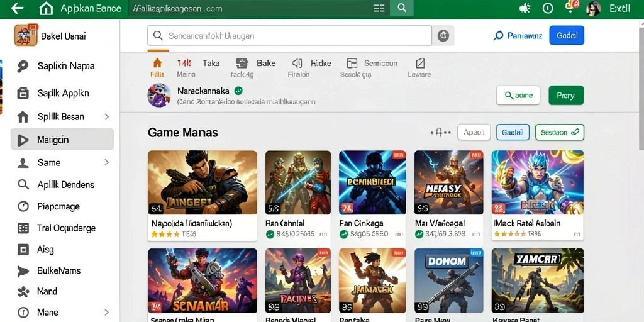This screenshot has width=644, height=322.
Task: Click the Hidke speaker icon tab
Action: [297, 63]
